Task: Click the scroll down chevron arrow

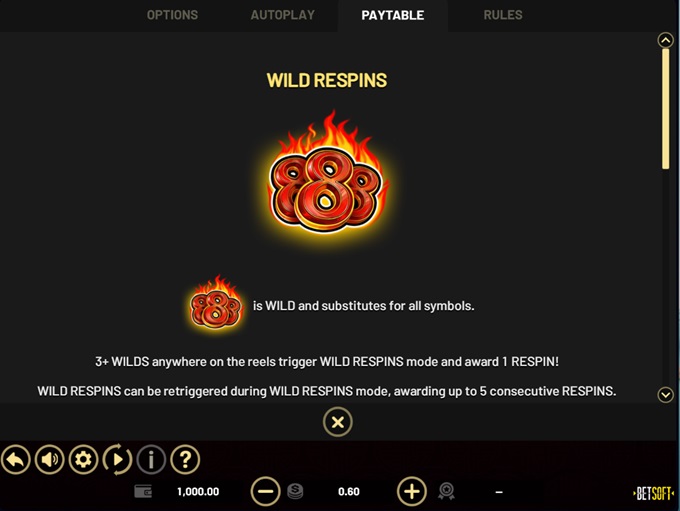Action: click(666, 395)
